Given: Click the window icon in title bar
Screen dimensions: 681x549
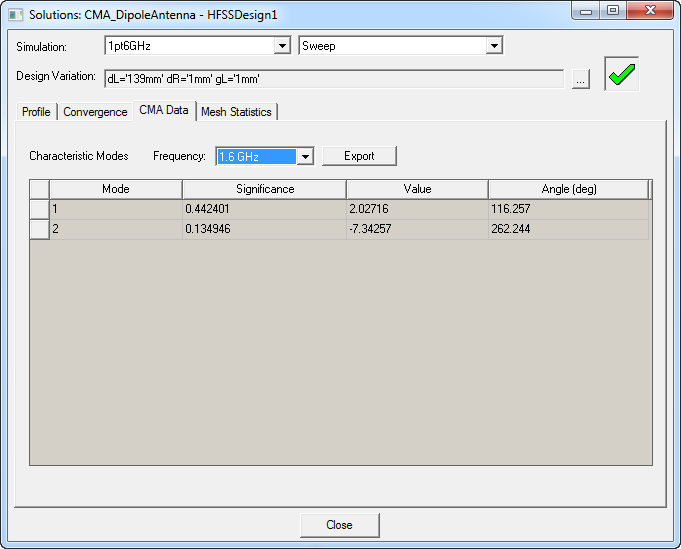Looking at the screenshot, I should pos(15,14).
